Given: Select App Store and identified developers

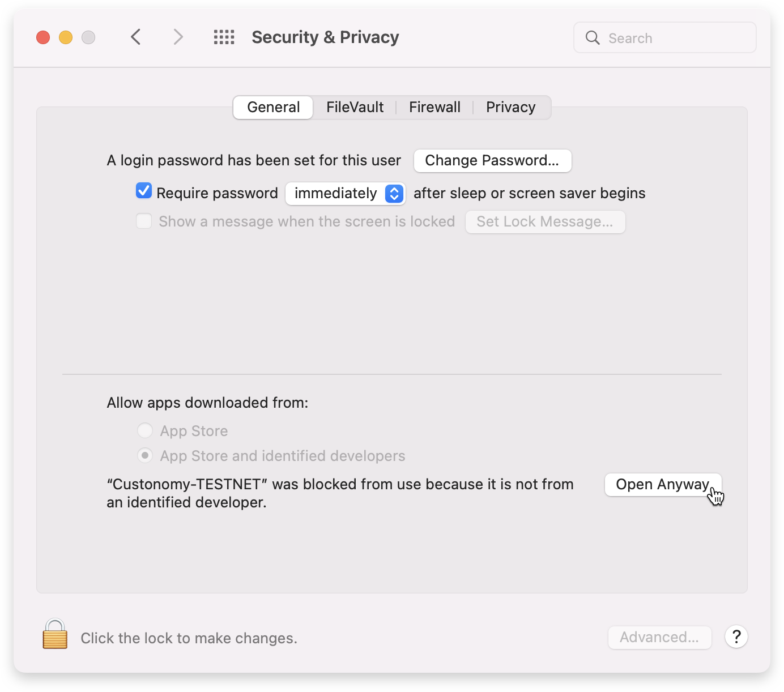Looking at the screenshot, I should [x=145, y=455].
